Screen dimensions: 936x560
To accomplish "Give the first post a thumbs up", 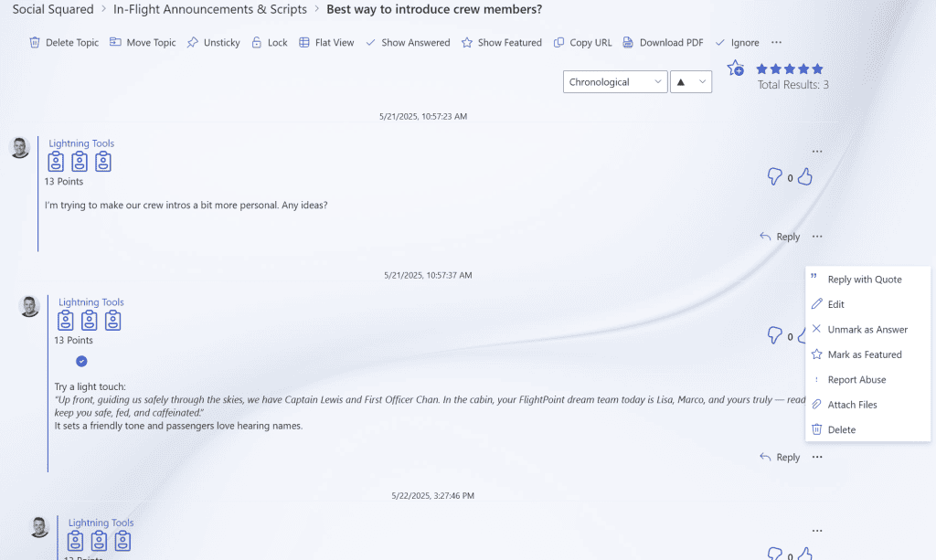I will click(x=804, y=177).
